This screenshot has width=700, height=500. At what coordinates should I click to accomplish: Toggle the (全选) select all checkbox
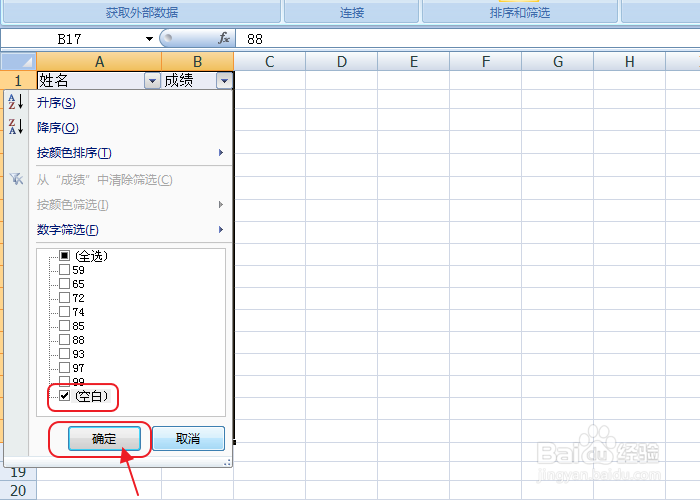[64, 256]
